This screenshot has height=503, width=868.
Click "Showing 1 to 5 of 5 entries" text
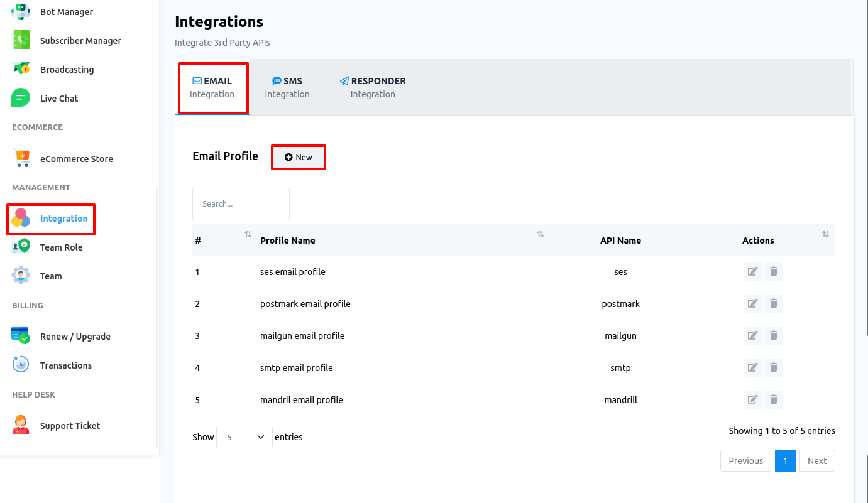tap(782, 431)
